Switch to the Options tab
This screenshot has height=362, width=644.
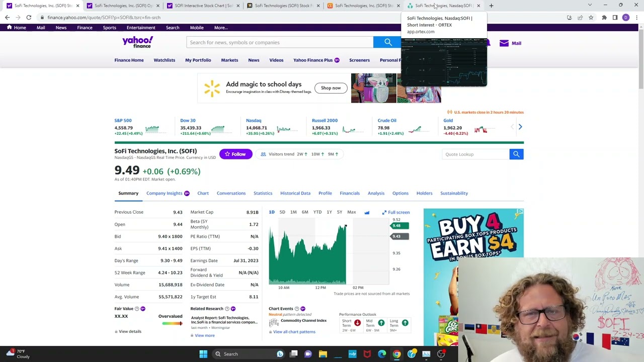tap(400, 193)
